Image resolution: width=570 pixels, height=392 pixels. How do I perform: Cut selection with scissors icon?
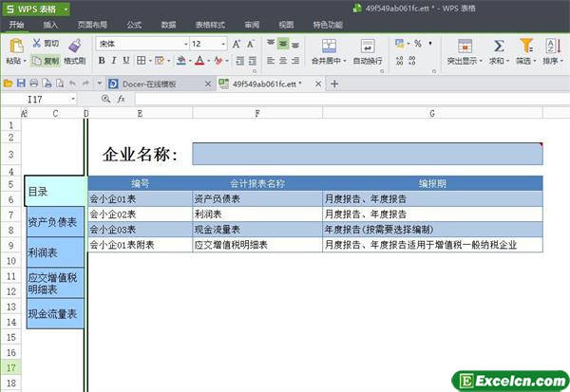[37, 43]
